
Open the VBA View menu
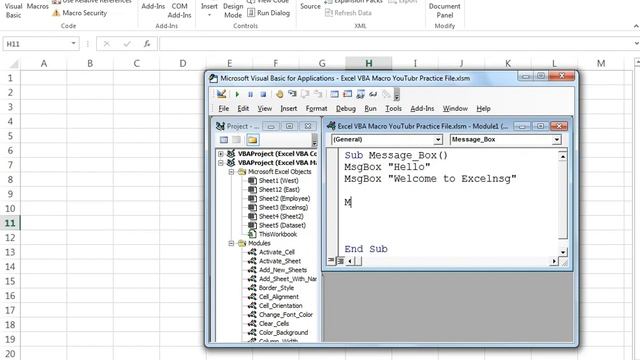point(264,109)
